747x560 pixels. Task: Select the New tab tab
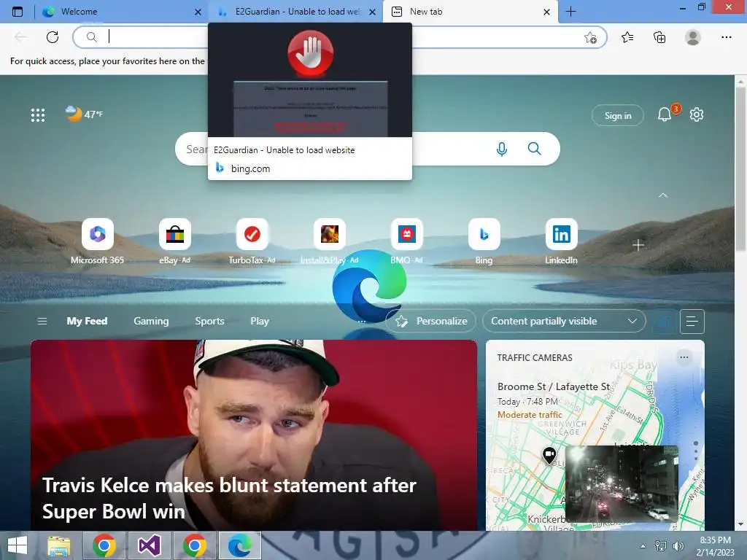(x=469, y=12)
